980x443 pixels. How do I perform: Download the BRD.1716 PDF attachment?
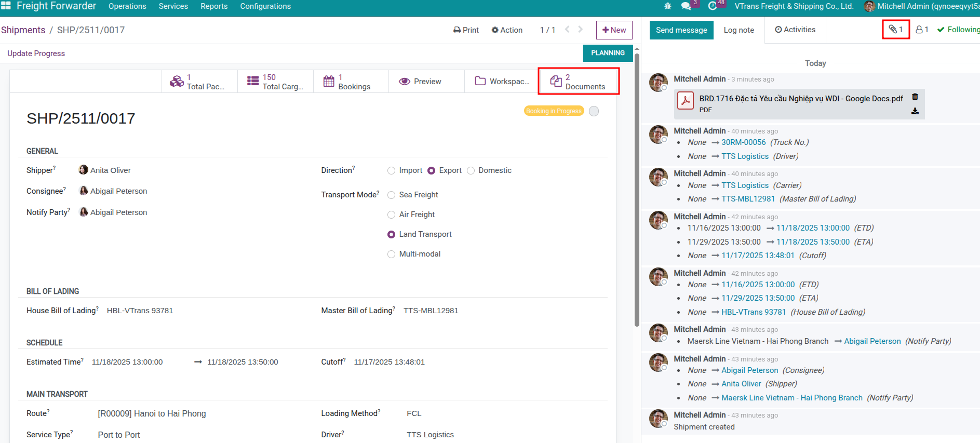915,111
